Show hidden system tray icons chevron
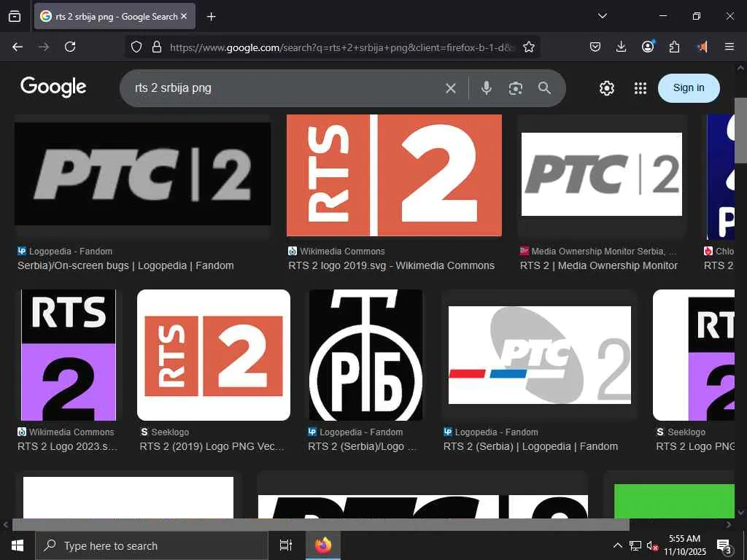The image size is (747, 560). (x=617, y=545)
